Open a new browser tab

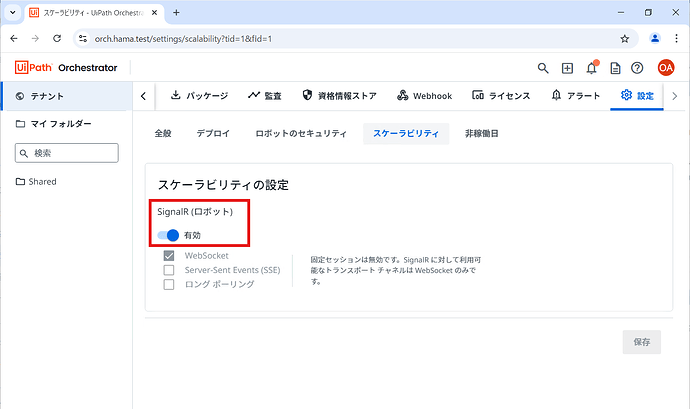[x=176, y=13]
